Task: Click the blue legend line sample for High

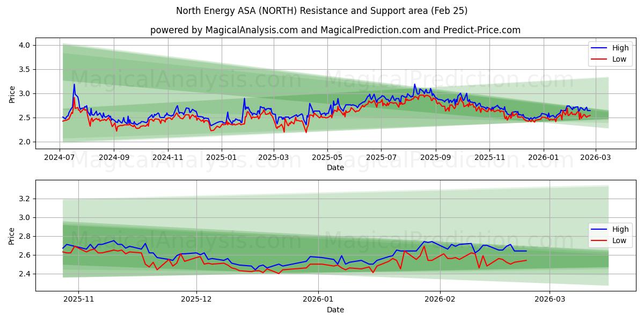Action: tap(599, 48)
